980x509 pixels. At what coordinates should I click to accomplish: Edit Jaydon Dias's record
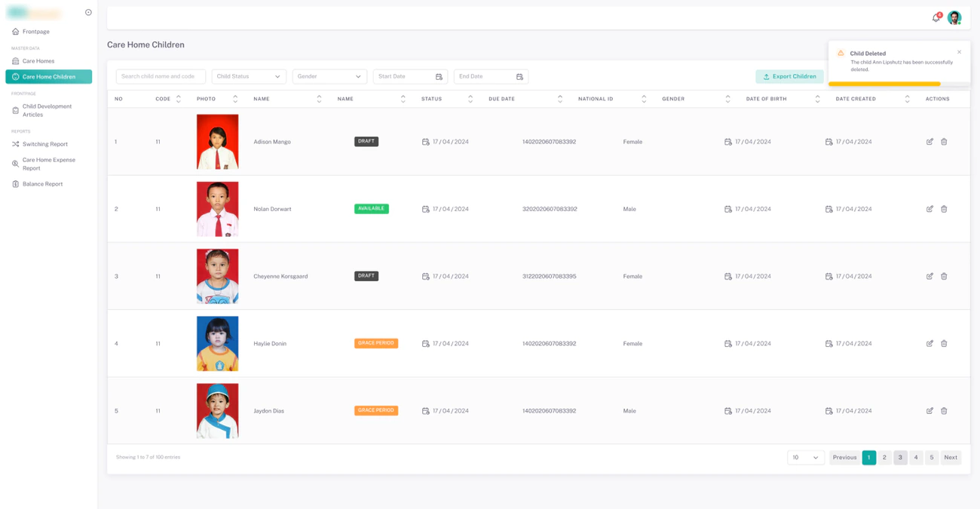[929, 411]
